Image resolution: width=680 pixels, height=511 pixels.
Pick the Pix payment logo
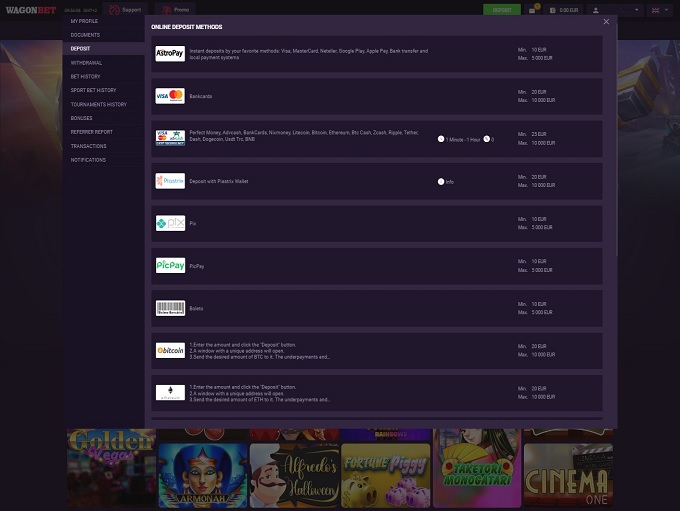point(170,223)
